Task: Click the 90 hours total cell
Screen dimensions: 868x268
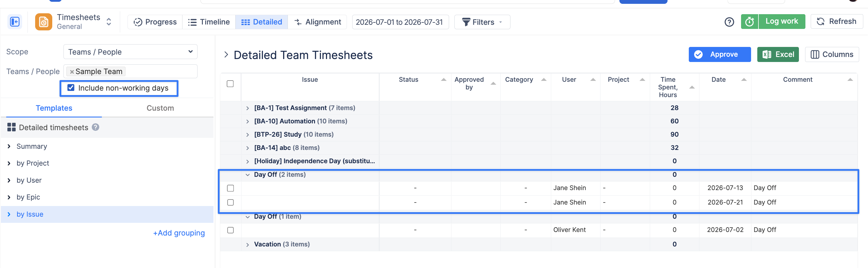Action: pyautogui.click(x=674, y=134)
